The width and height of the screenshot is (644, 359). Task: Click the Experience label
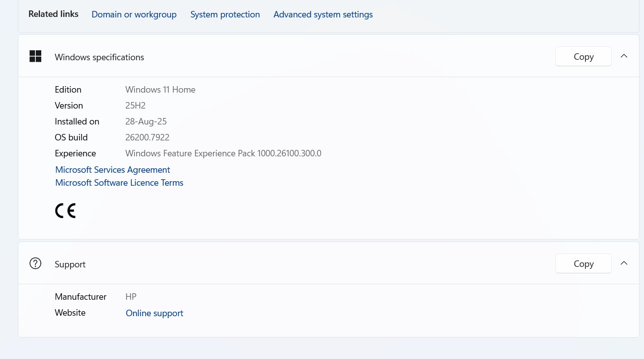[x=75, y=153]
